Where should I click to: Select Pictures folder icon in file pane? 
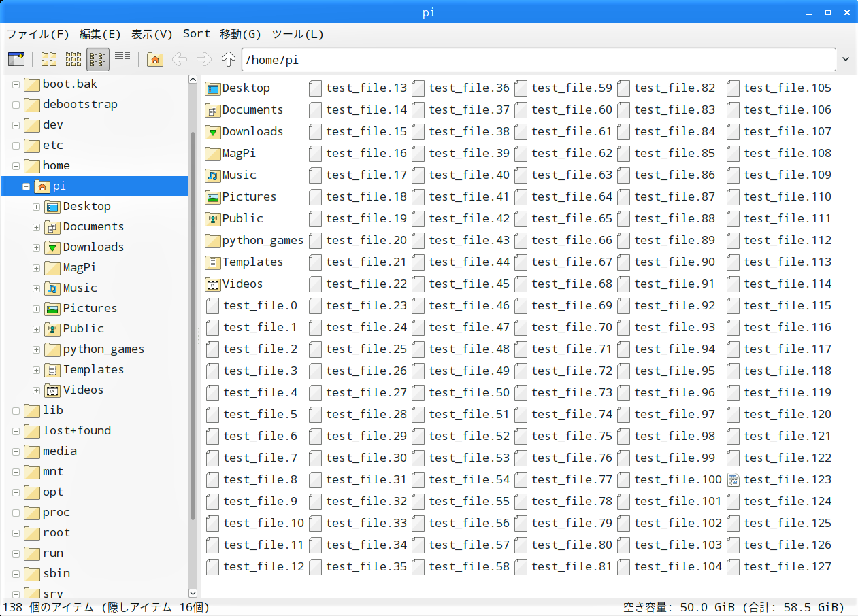tap(213, 197)
